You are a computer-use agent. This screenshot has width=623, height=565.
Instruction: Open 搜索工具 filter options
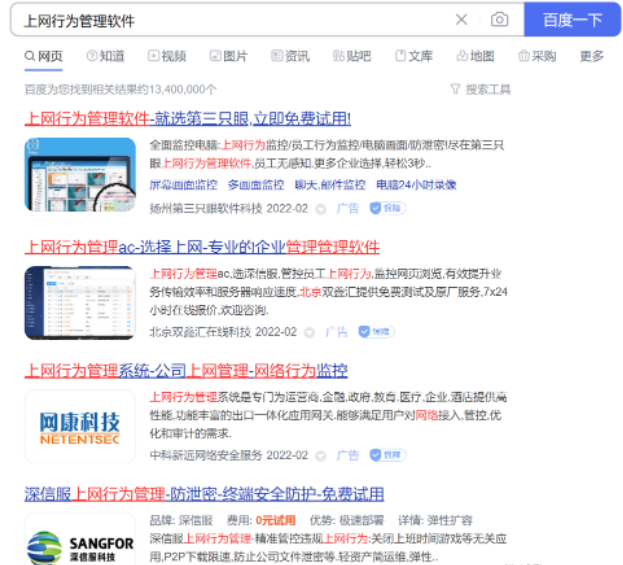coord(480,89)
